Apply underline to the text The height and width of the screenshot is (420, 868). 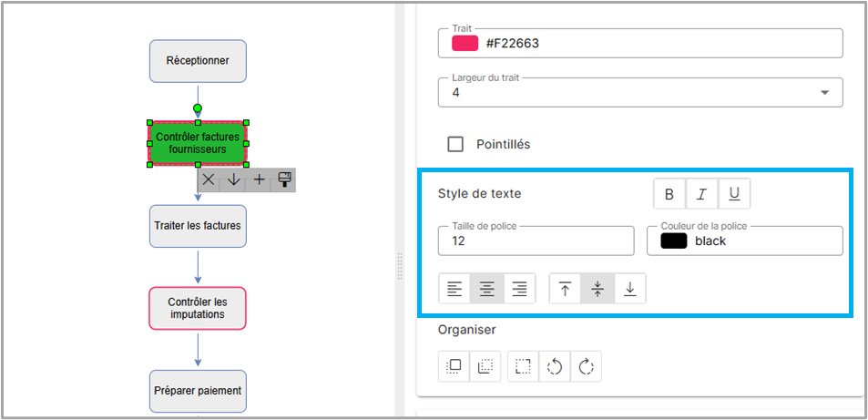tap(734, 194)
